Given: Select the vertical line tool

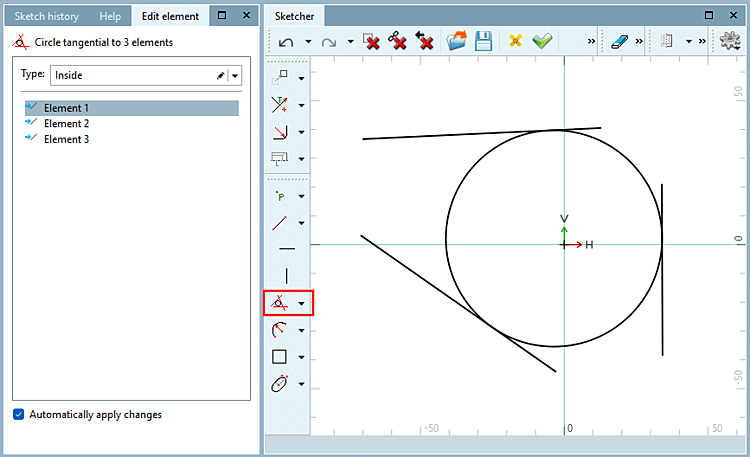Looking at the screenshot, I should pyautogui.click(x=287, y=276).
